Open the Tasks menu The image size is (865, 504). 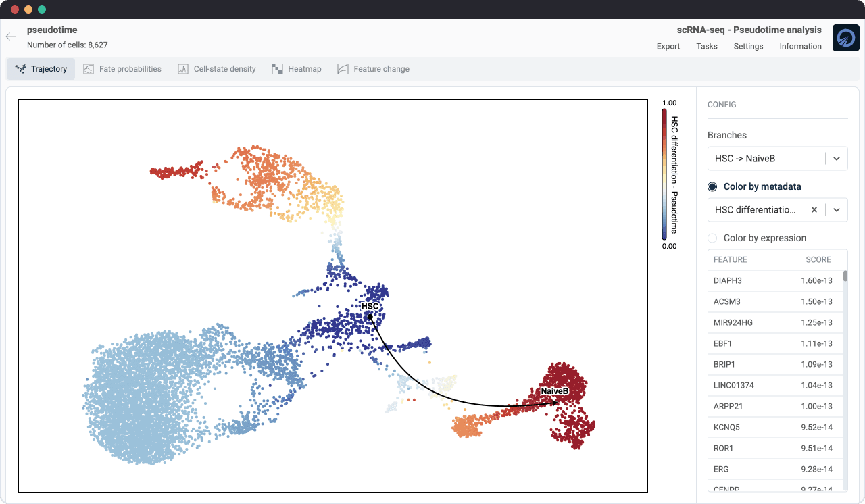pos(707,46)
